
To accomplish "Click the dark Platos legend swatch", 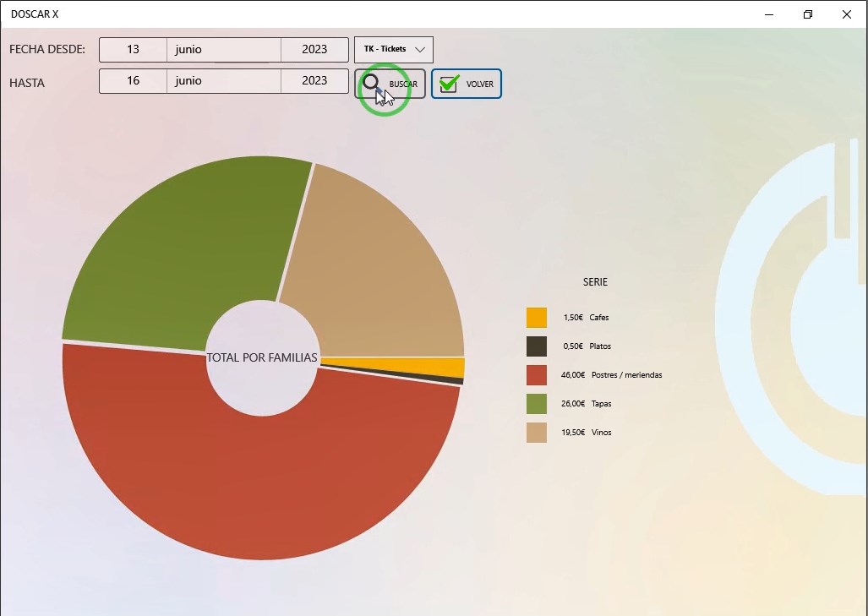I will click(x=537, y=346).
